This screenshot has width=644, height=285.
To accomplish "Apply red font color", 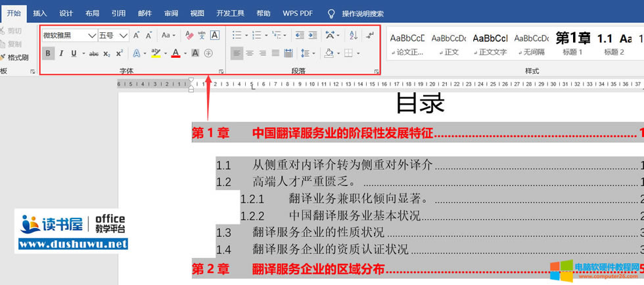I will pyautogui.click(x=175, y=53).
